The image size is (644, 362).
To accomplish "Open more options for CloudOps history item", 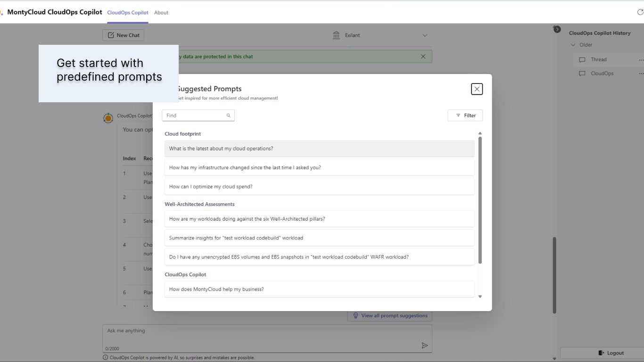I will 641,74.
